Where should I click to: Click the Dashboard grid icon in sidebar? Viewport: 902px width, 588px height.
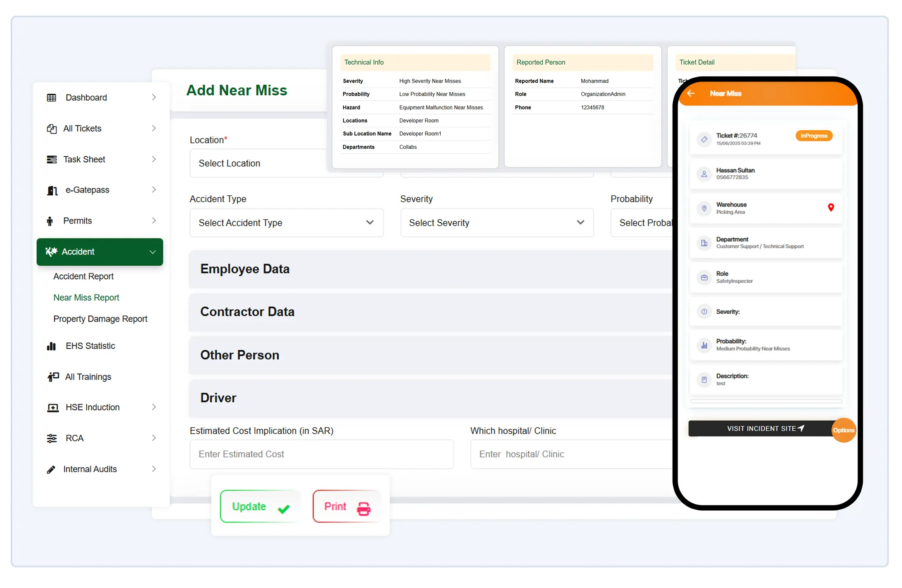[x=51, y=97]
